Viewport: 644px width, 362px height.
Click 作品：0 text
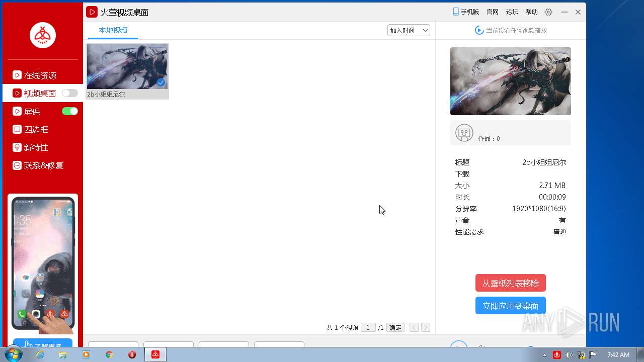click(x=489, y=138)
